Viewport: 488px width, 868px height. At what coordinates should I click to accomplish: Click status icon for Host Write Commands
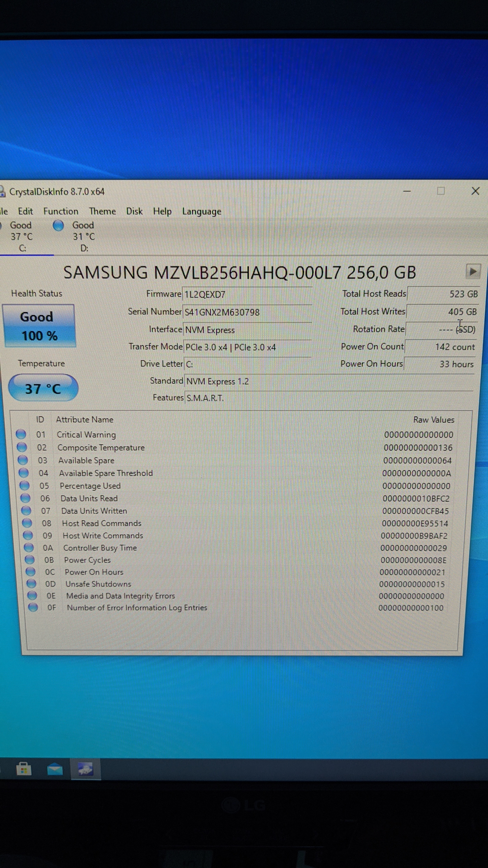click(28, 535)
